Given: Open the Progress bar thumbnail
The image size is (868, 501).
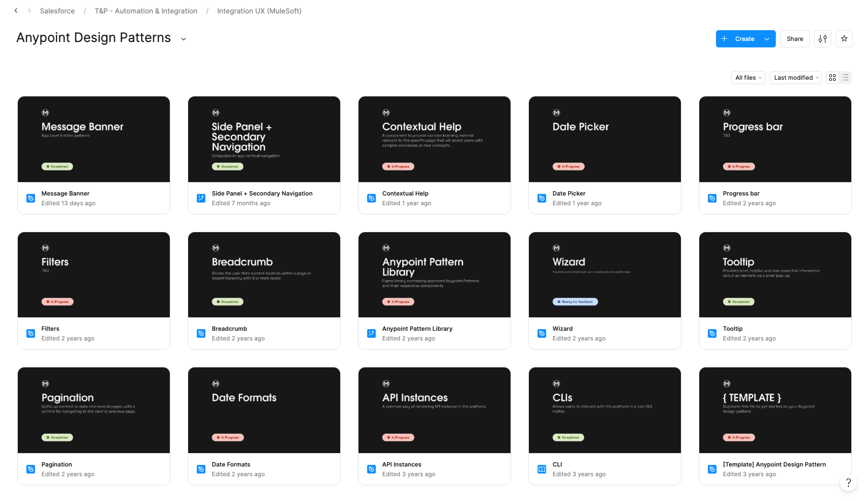Looking at the screenshot, I should [775, 140].
